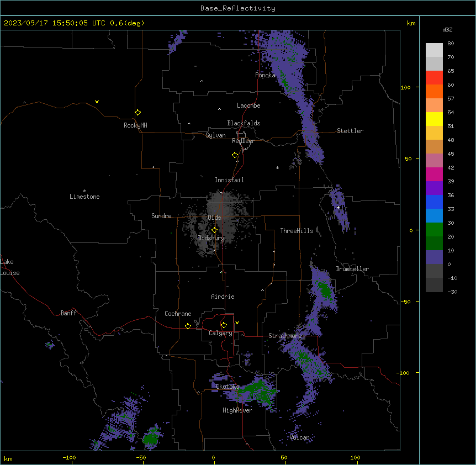Select the white-gray 80 dBZ color swatch
Viewport: 476px width, 465px height.
(x=434, y=50)
